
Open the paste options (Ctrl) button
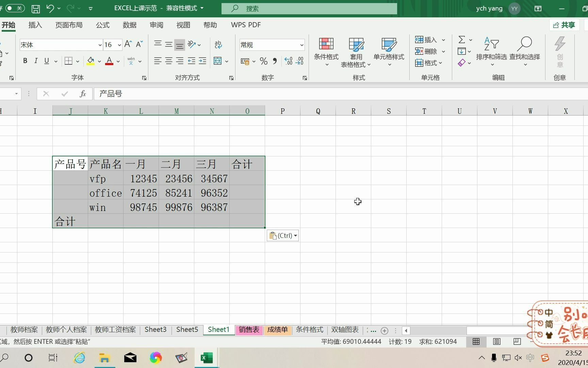coord(282,235)
